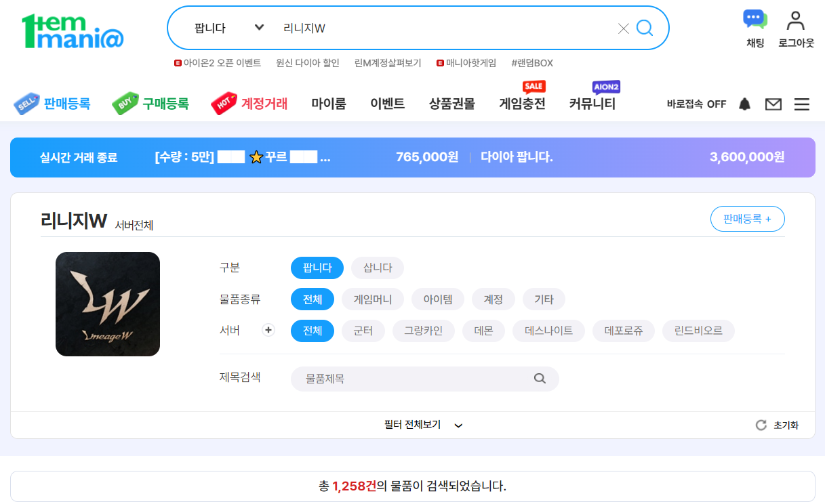Open 상품권몰 menu
Screen dimensions: 825x504
point(452,104)
